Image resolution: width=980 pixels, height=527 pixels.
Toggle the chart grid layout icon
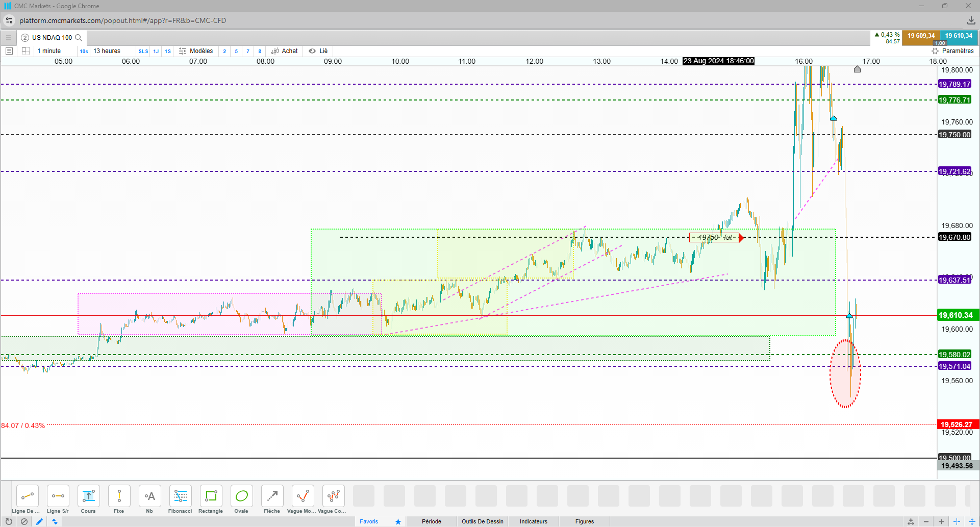(x=26, y=51)
